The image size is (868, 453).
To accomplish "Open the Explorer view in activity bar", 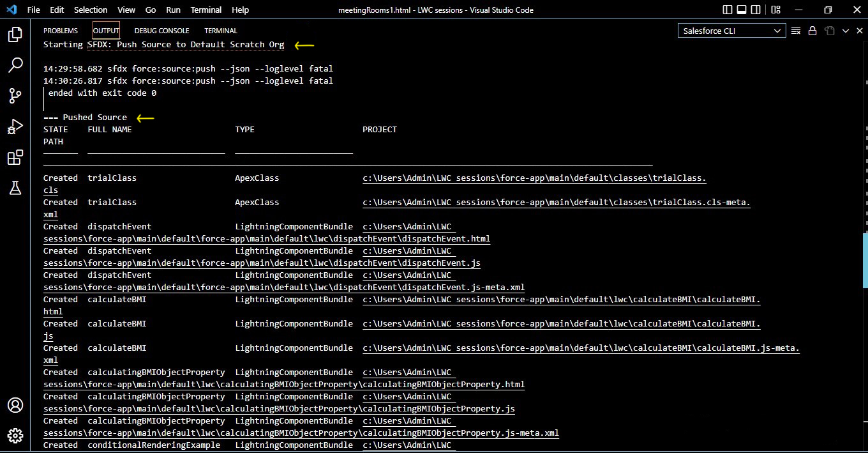I will (x=15, y=35).
